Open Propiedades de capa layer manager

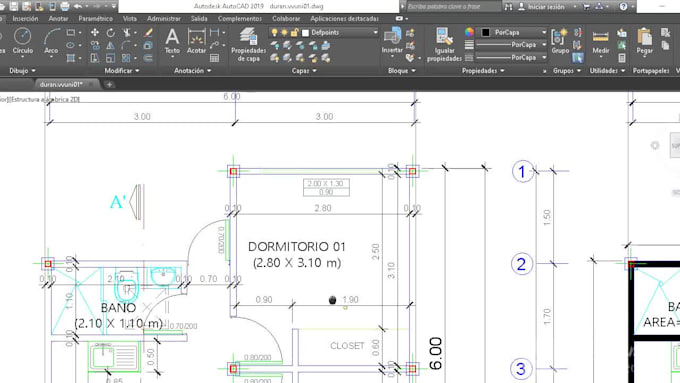(248, 44)
